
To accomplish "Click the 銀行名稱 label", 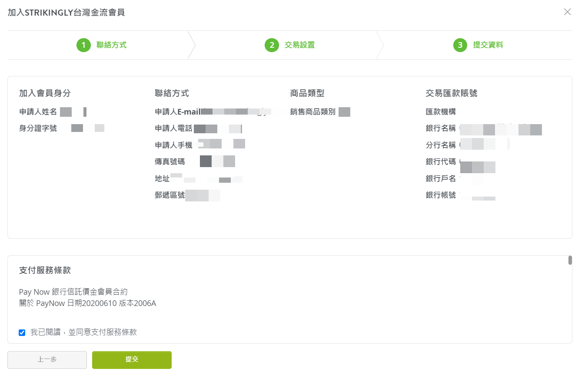I will point(441,128).
